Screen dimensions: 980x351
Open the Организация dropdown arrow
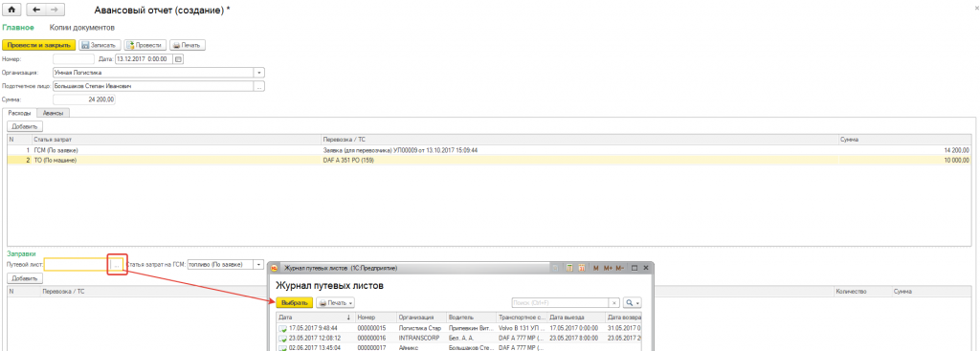(259, 73)
